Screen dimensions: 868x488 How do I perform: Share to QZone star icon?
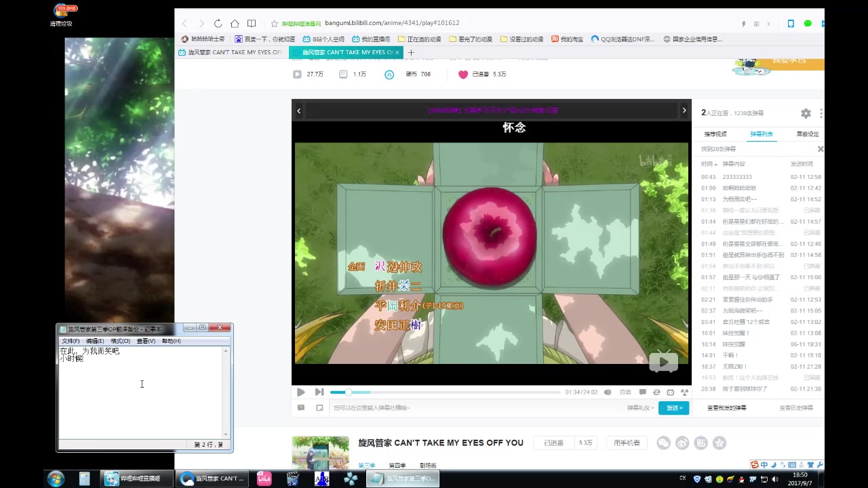[719, 443]
